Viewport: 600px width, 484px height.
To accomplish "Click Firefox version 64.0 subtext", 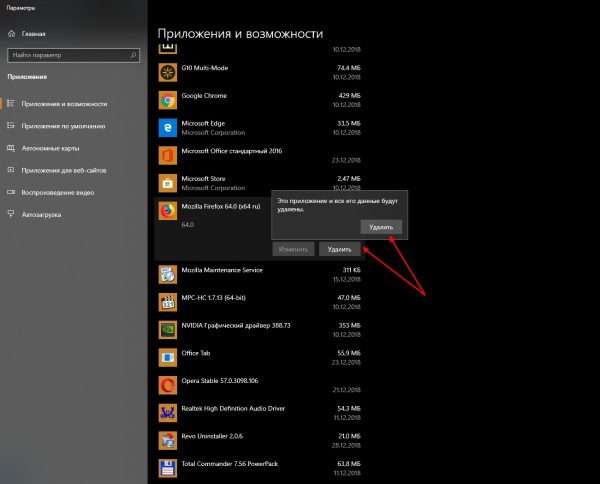I will 188,225.
